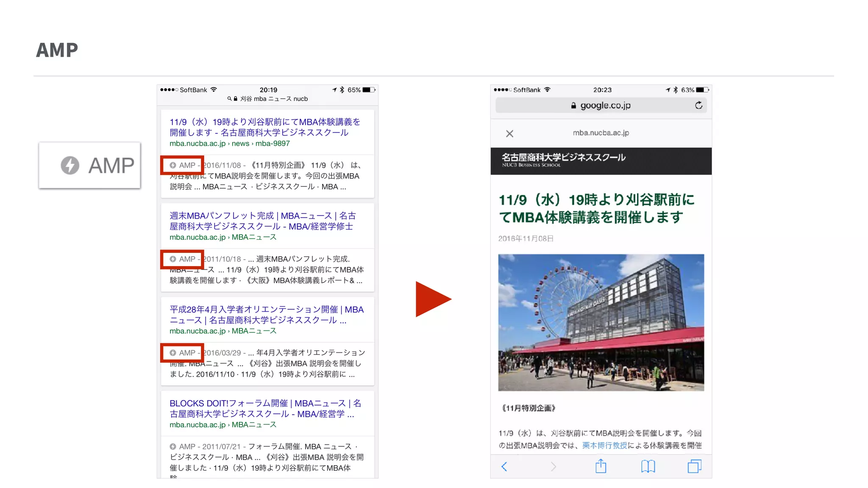
Task: Click the AMP slide title
Action: point(57,50)
